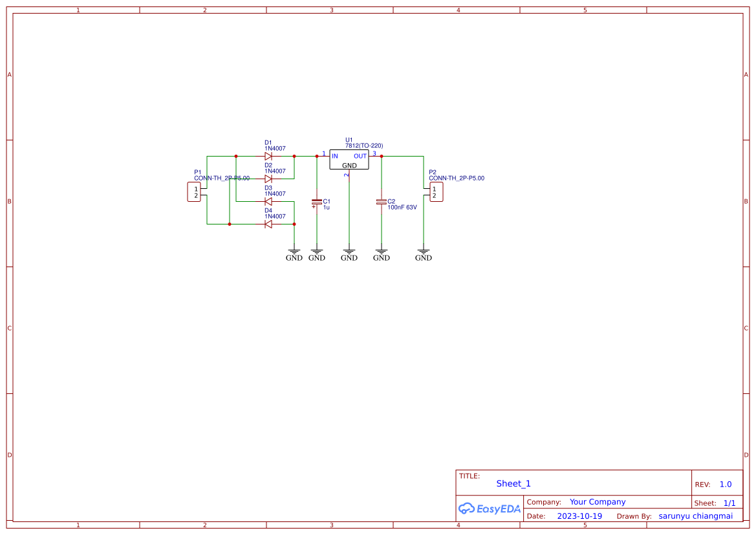Click the Sheet_1 title text
This screenshot has height=535, width=756.
tap(513, 483)
